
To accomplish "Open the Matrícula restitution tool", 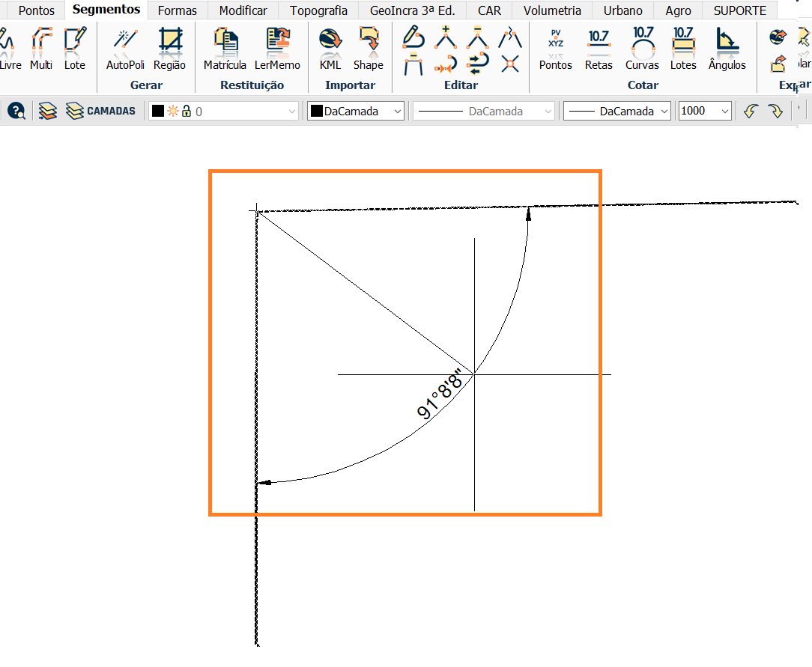I will click(225, 49).
